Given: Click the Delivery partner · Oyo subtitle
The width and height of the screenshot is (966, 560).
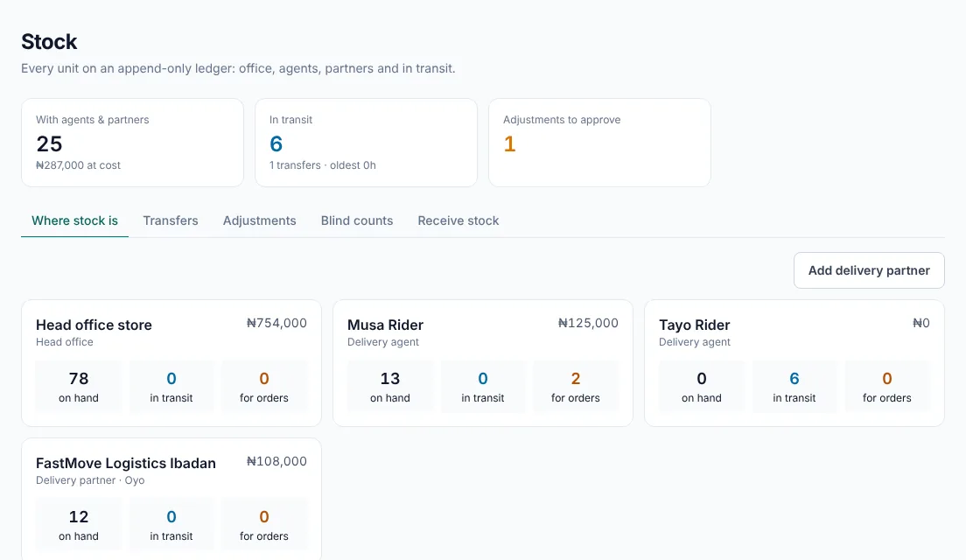Looking at the screenshot, I should point(90,479).
